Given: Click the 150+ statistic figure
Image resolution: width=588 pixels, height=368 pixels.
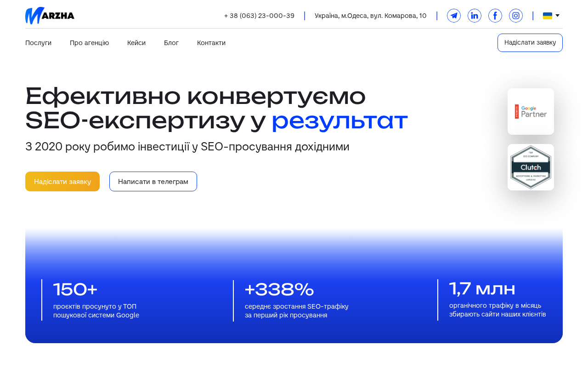Looking at the screenshot, I should coord(75,289).
